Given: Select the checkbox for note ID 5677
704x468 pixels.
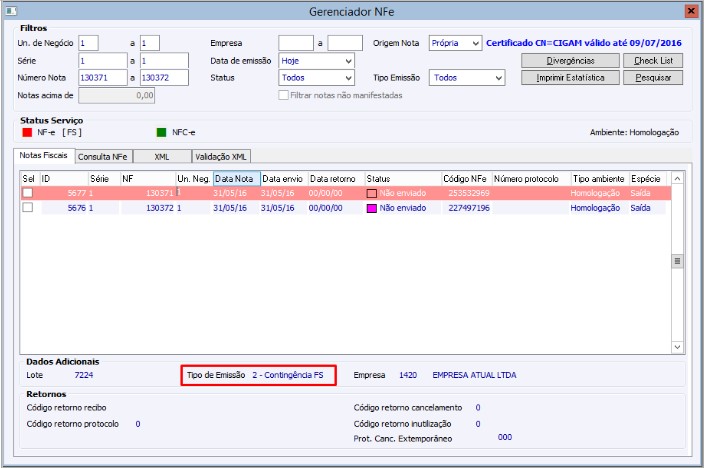Looking at the screenshot, I should (28, 193).
